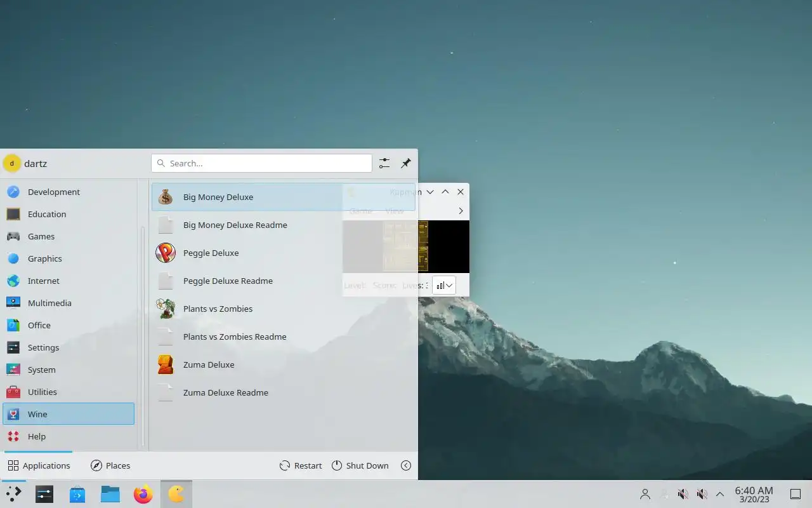Click the second muted speaker tray icon

[702, 494]
